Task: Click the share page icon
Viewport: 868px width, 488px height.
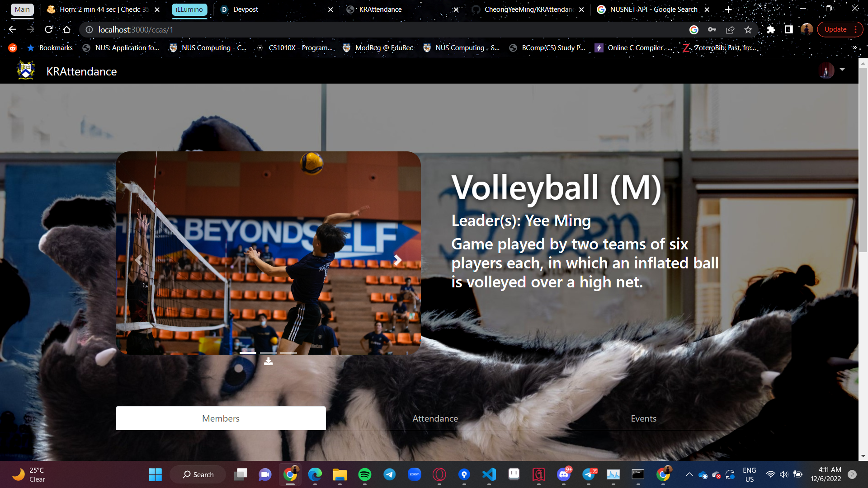Action: click(x=730, y=30)
